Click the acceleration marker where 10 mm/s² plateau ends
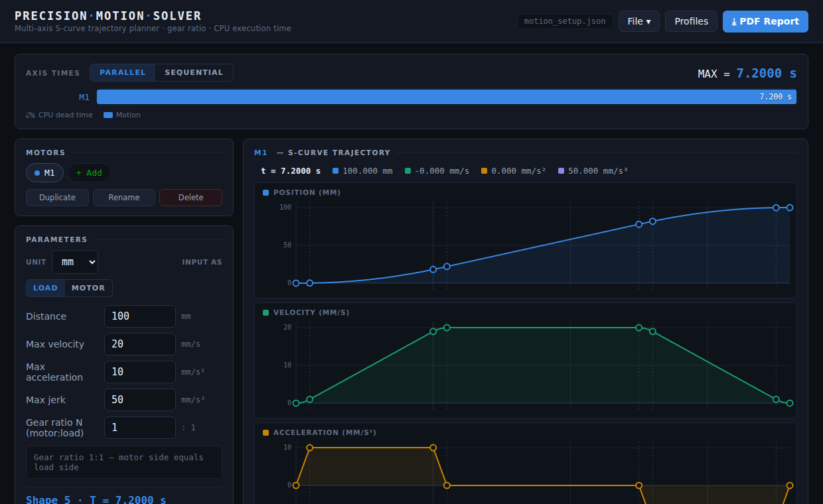This screenshot has width=823, height=504. pos(433,448)
